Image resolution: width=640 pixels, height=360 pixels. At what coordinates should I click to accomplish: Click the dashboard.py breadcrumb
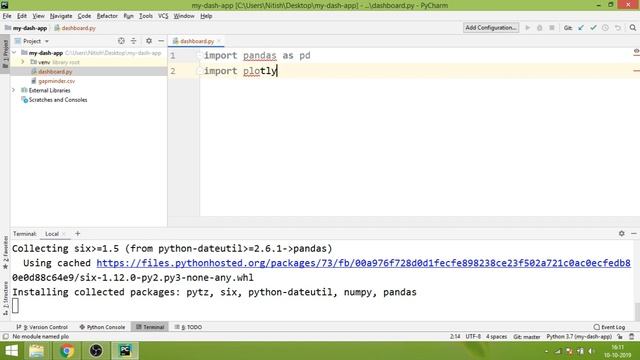[75, 28]
